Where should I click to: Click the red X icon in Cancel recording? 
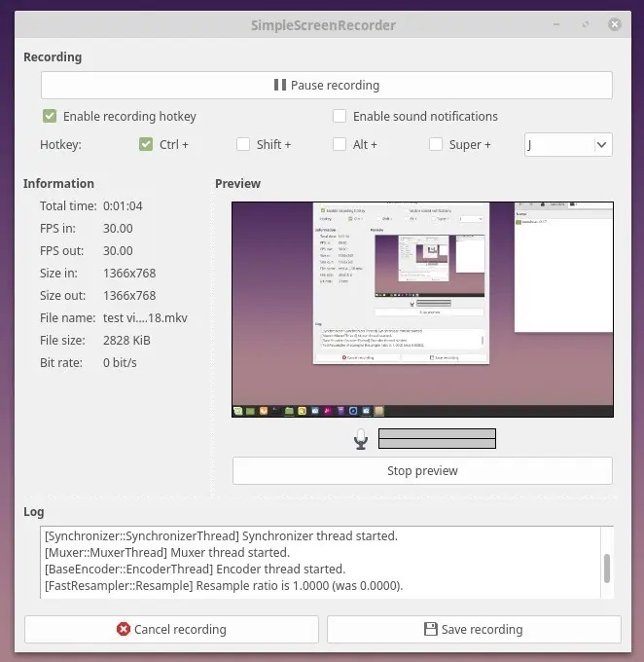coord(124,629)
